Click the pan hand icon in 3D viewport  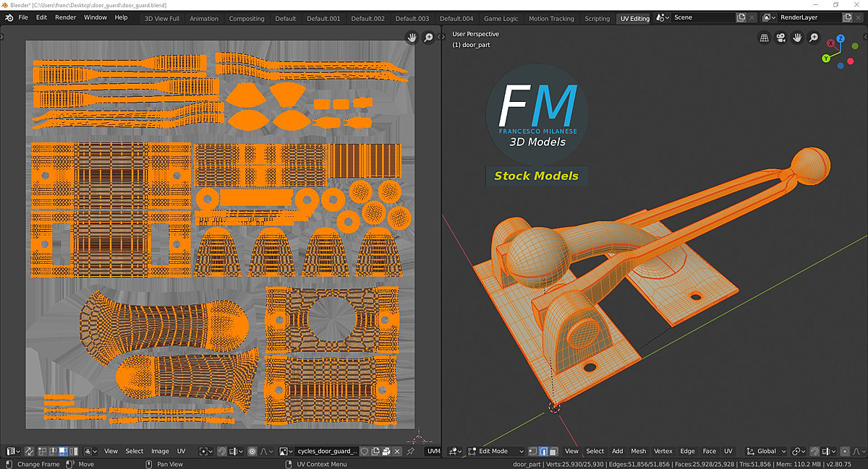[x=797, y=38]
